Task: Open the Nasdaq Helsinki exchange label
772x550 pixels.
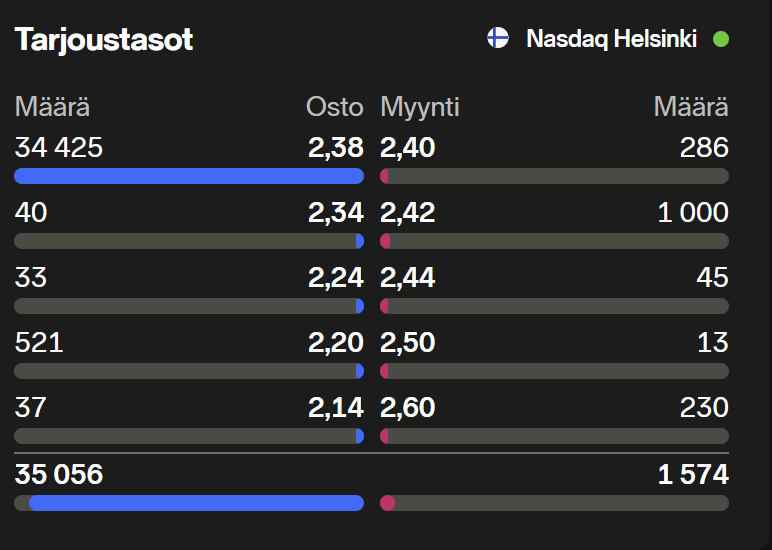Action: [x=612, y=39]
